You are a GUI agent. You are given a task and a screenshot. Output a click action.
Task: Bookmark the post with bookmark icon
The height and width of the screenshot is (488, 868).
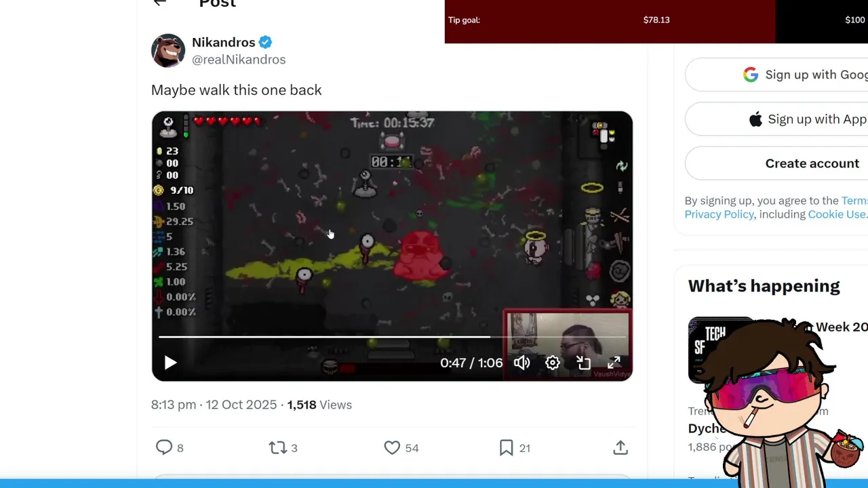tap(506, 447)
